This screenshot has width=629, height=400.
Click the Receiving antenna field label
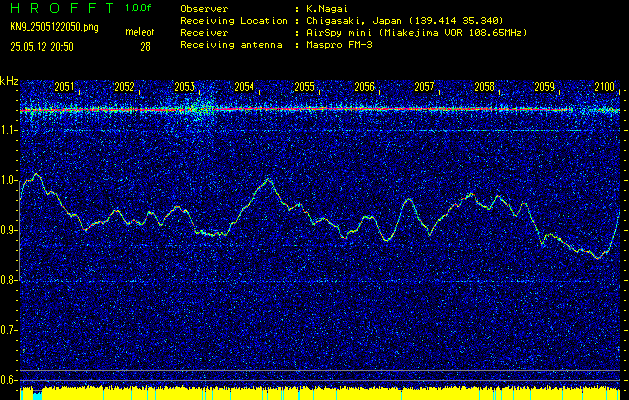[231, 45]
